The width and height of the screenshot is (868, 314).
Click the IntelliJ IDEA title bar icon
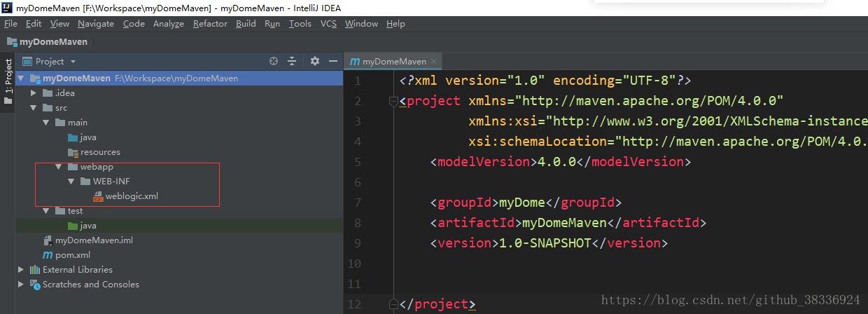7,7
